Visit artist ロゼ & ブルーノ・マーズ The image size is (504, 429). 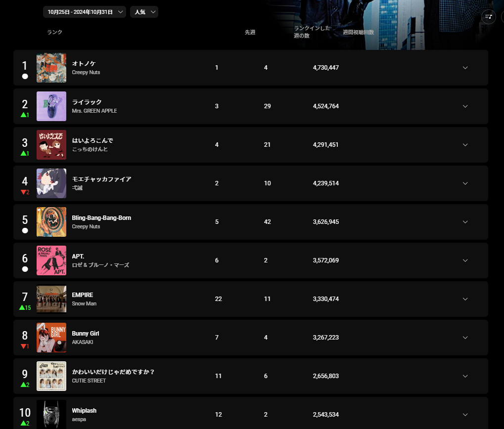[x=100, y=265]
